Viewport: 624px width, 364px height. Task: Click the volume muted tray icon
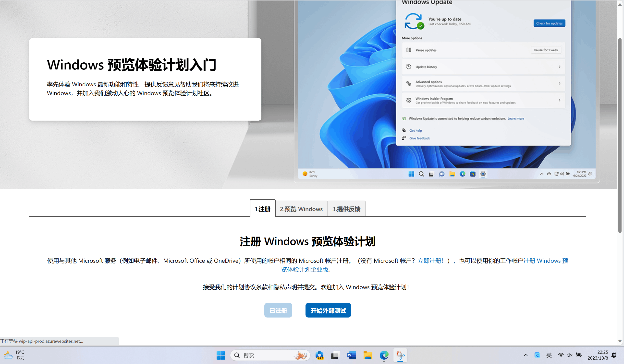(569, 355)
